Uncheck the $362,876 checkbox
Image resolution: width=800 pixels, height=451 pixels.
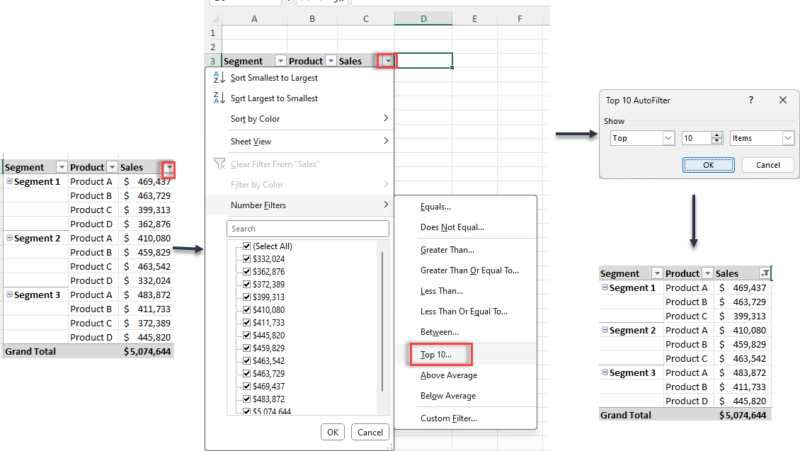pos(247,271)
